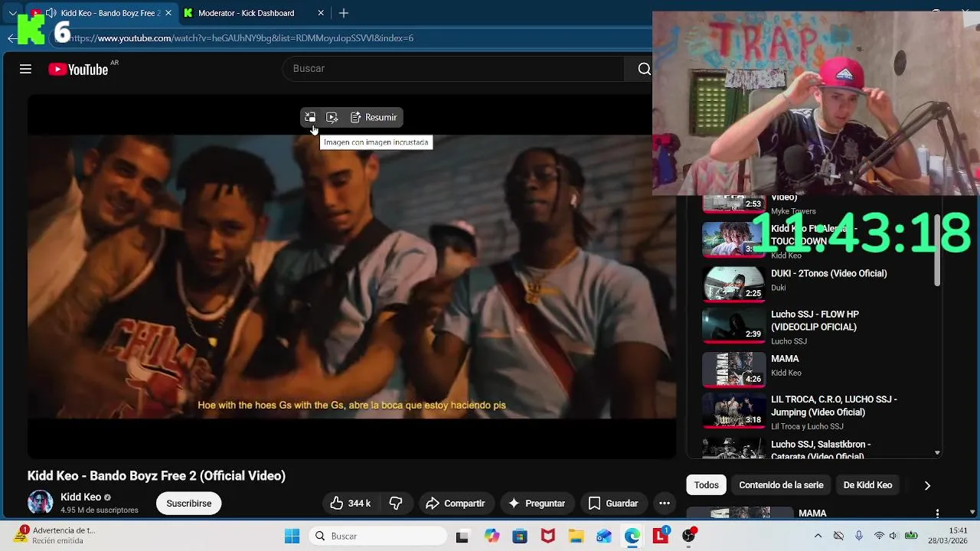Open the Windows Start menu
980x551 pixels.
[x=292, y=536]
